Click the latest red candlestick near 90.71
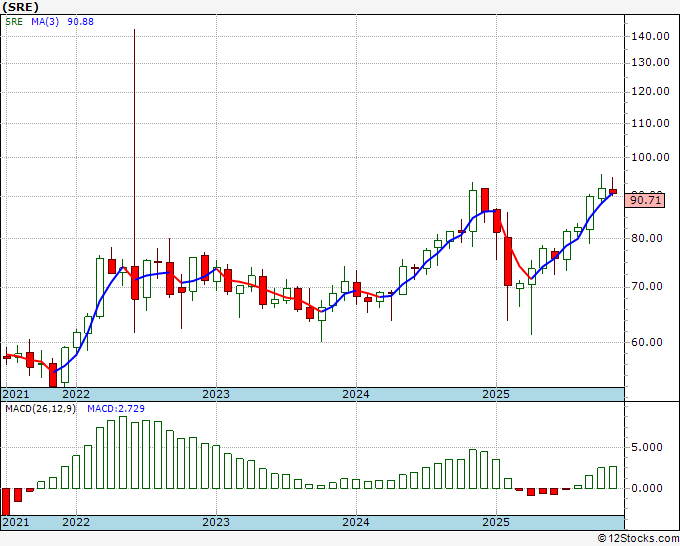 click(613, 191)
